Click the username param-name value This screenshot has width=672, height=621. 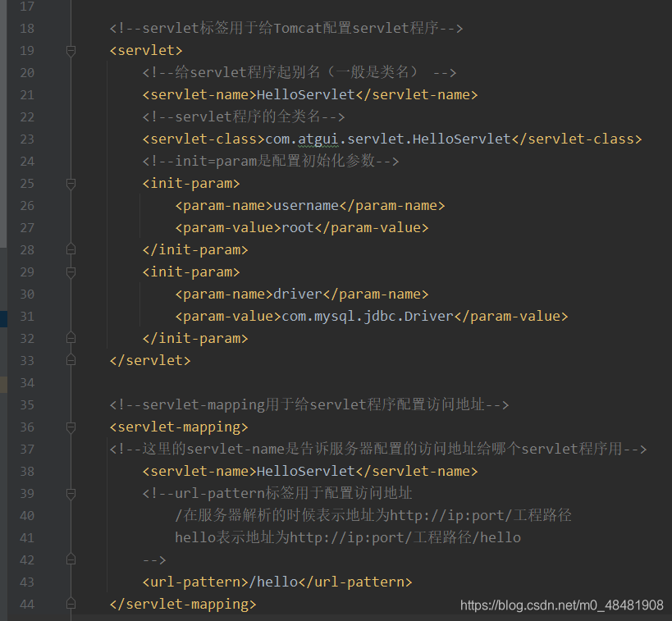306,206
